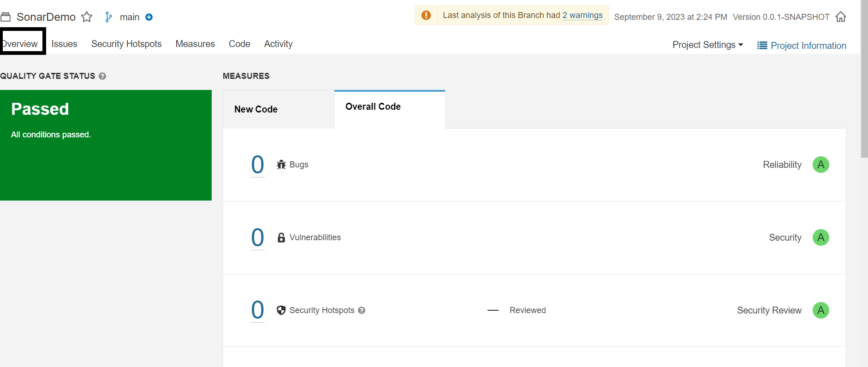868x367 pixels.
Task: Click the page vertical scrollbar thumb
Action: tap(864, 79)
